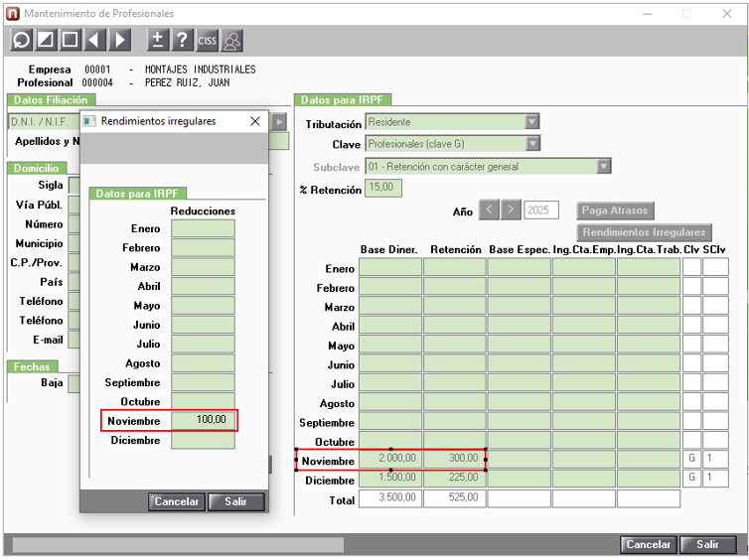The height and width of the screenshot is (560, 749).
Task: Click Total Retención value 525,00
Action: click(455, 497)
